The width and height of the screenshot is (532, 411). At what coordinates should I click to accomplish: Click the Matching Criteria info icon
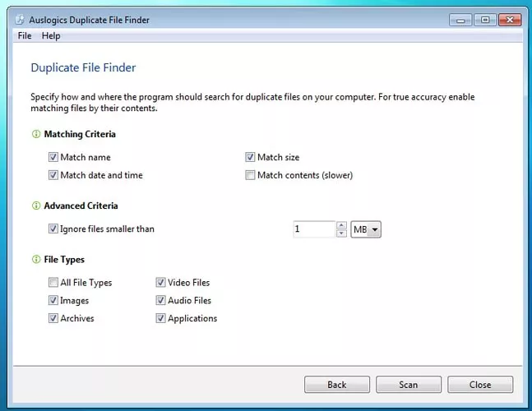click(36, 134)
